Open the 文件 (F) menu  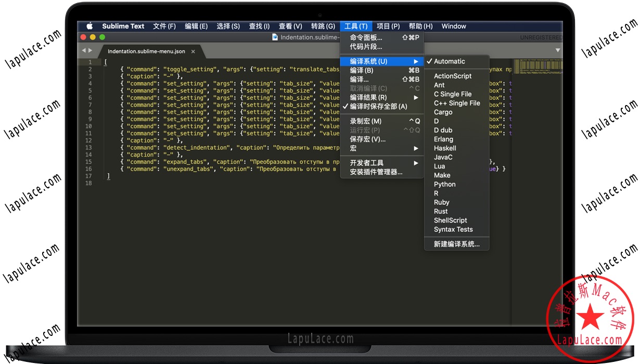[x=164, y=26]
